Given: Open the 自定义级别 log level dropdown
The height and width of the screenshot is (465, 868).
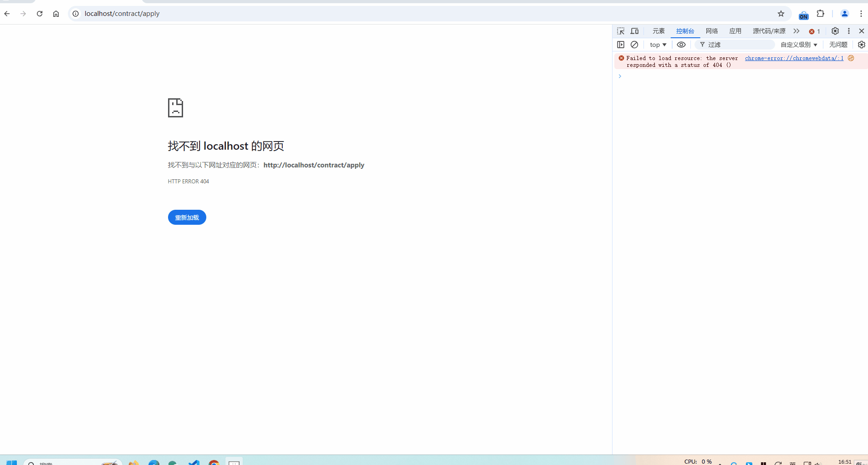Looking at the screenshot, I should click(x=799, y=45).
